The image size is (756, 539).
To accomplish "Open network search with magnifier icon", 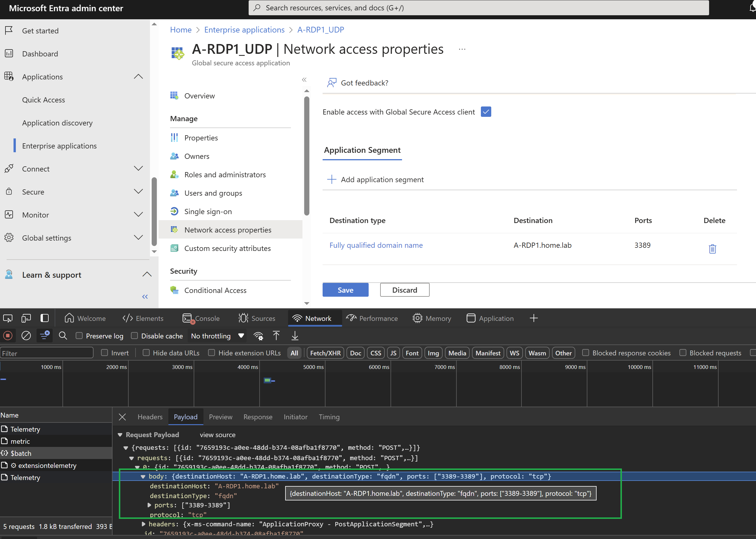I will click(63, 336).
